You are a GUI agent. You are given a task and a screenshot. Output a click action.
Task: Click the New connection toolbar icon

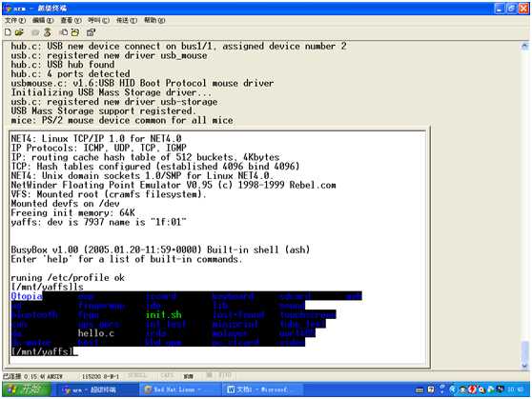point(8,32)
